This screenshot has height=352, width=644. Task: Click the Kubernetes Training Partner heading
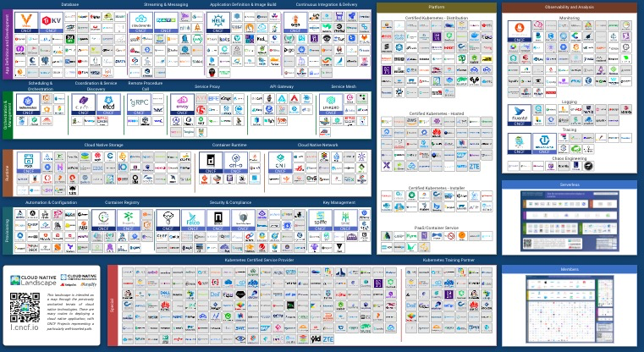coord(449,260)
